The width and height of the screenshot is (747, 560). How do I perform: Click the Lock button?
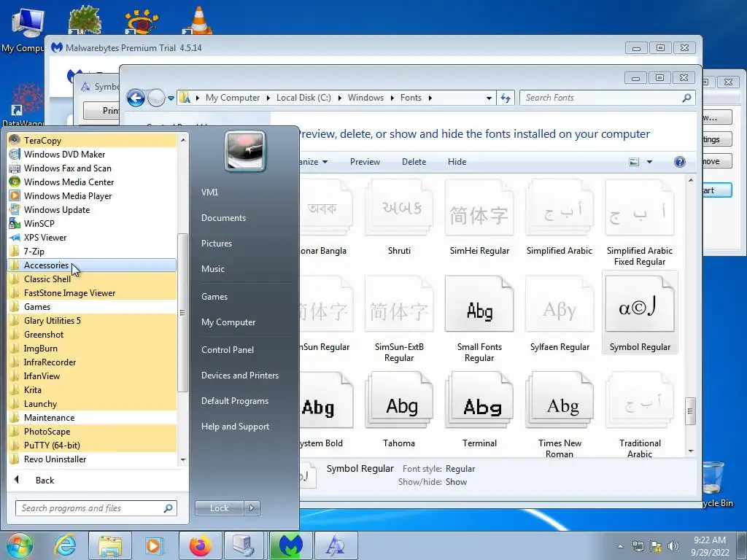pyautogui.click(x=219, y=508)
